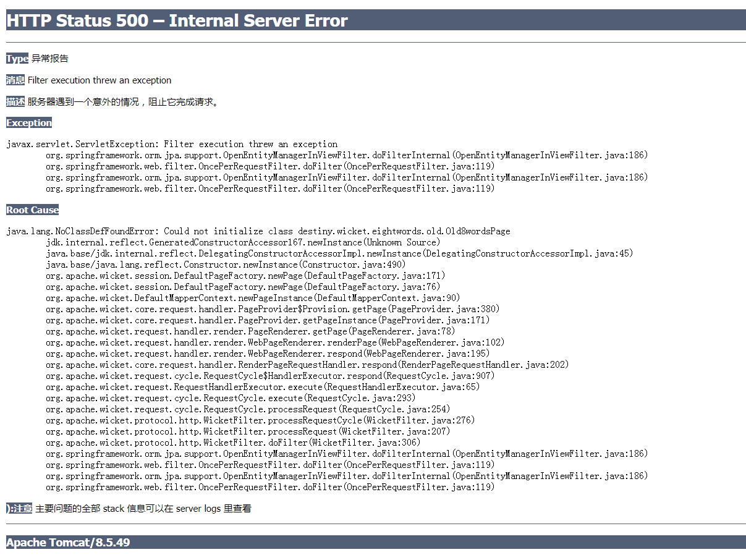This screenshot has width=746, height=560.
Task: Click the DelegatingConstructorAccessorImpl.newInstance stack line
Action: tap(339, 253)
